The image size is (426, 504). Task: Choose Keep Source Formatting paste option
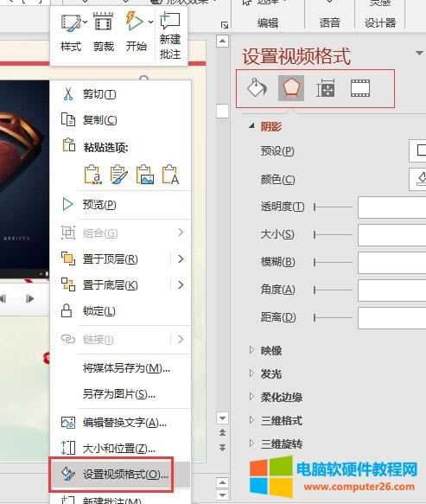(x=92, y=175)
